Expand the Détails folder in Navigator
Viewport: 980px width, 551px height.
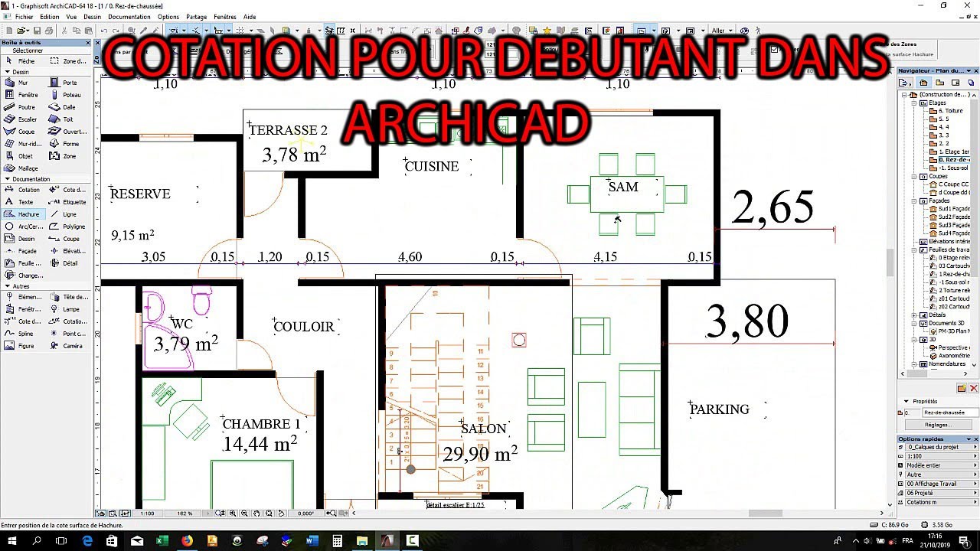(x=914, y=315)
